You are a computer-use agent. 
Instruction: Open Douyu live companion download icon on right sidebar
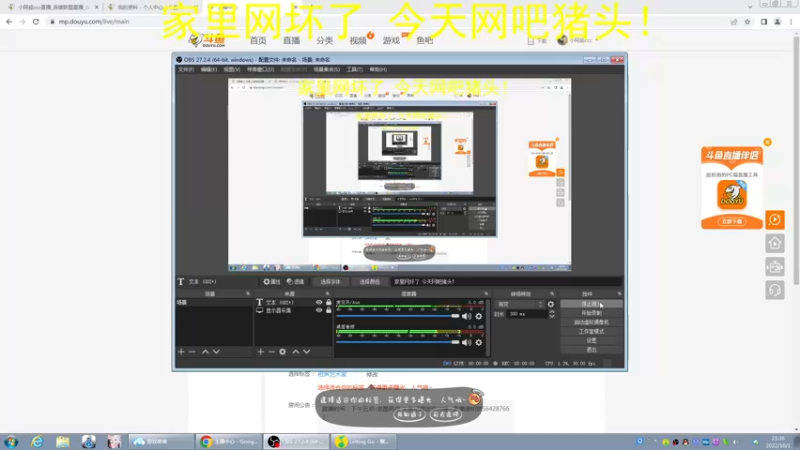(774, 220)
